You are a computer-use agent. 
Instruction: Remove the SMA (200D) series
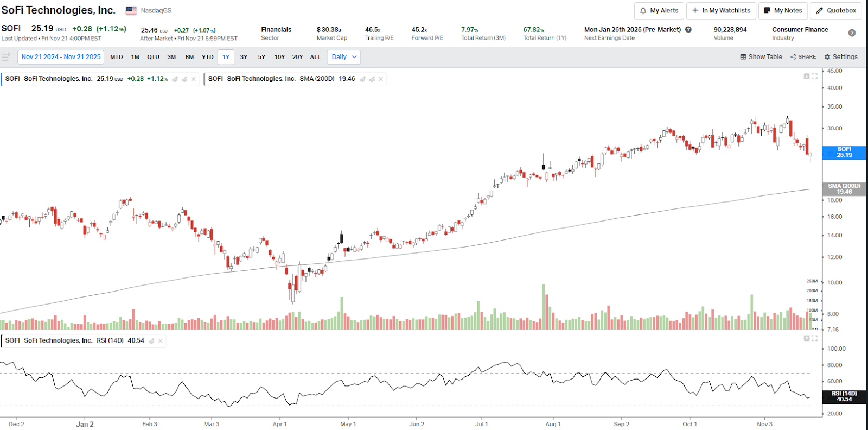pos(381,79)
